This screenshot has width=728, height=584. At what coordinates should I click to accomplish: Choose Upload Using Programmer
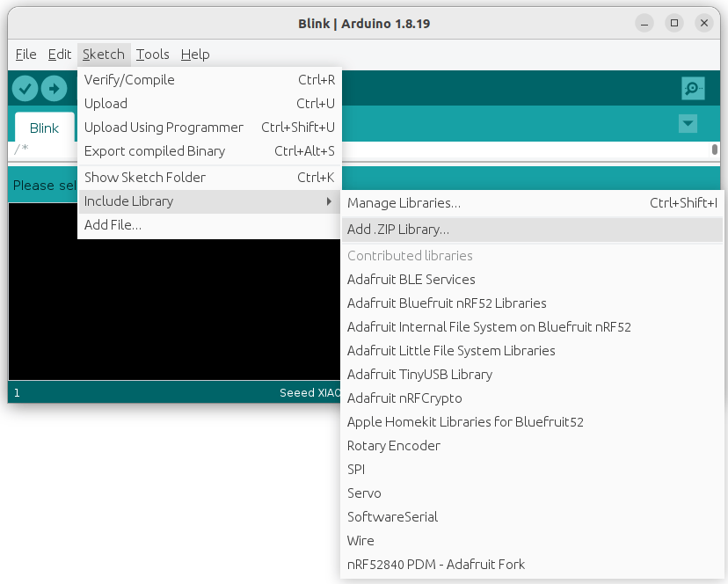click(164, 128)
